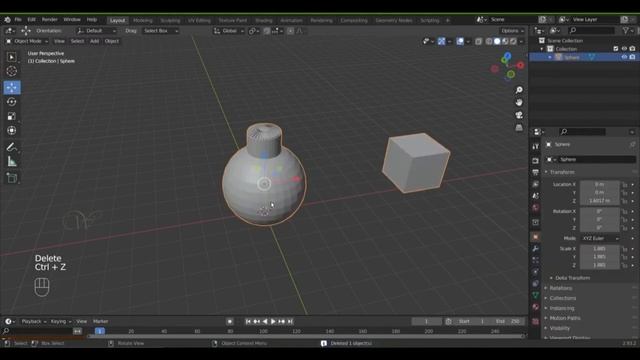This screenshot has height=360, width=640.
Task: Select the Rotate tool
Action: (x=12, y=102)
